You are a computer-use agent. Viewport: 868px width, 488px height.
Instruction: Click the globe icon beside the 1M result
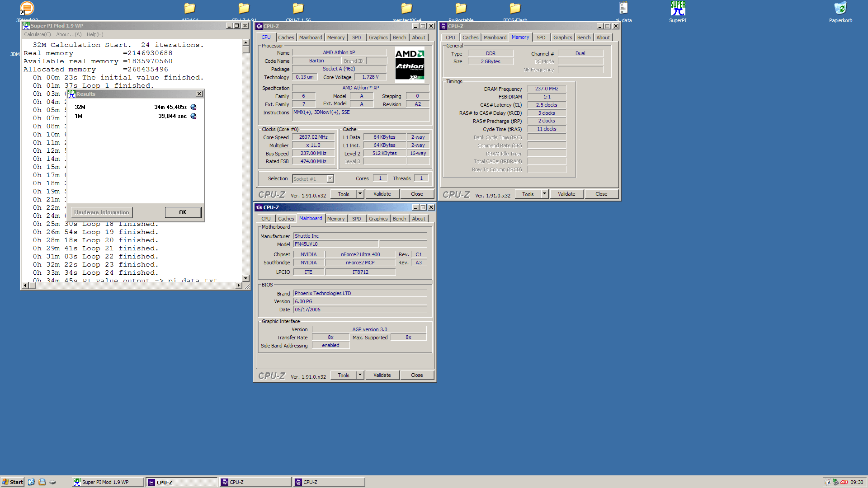[x=193, y=116]
